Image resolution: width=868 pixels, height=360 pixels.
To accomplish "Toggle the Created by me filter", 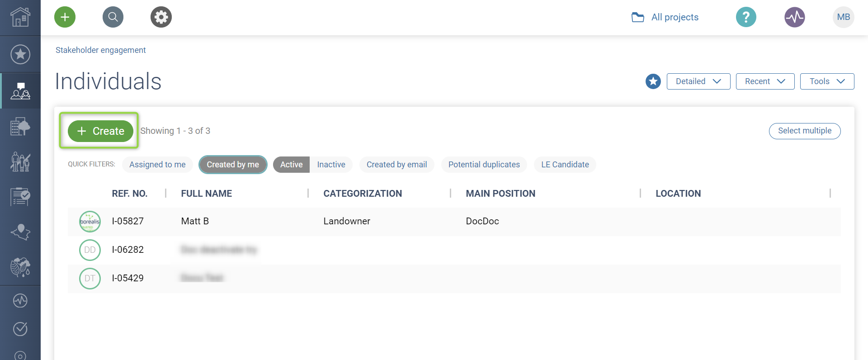I will coord(233,165).
